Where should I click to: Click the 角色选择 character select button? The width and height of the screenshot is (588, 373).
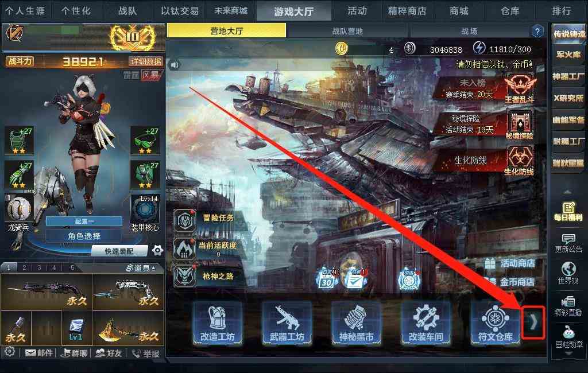point(84,236)
